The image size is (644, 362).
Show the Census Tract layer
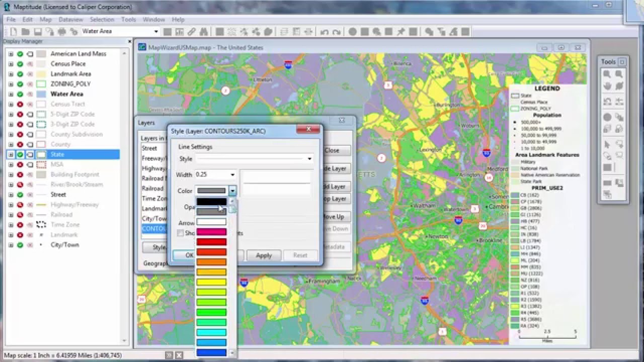tap(20, 104)
